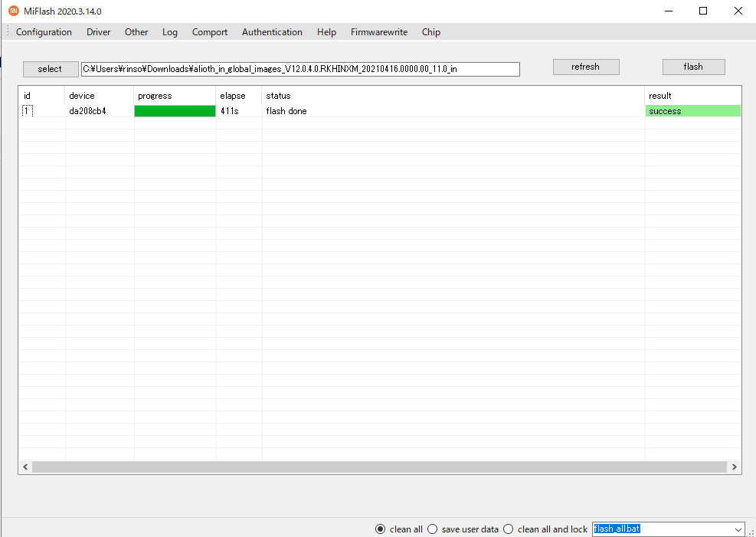Screen dimensions: 756x537
Task: Click the horizontal scrollbar thumb
Action: click(379, 467)
